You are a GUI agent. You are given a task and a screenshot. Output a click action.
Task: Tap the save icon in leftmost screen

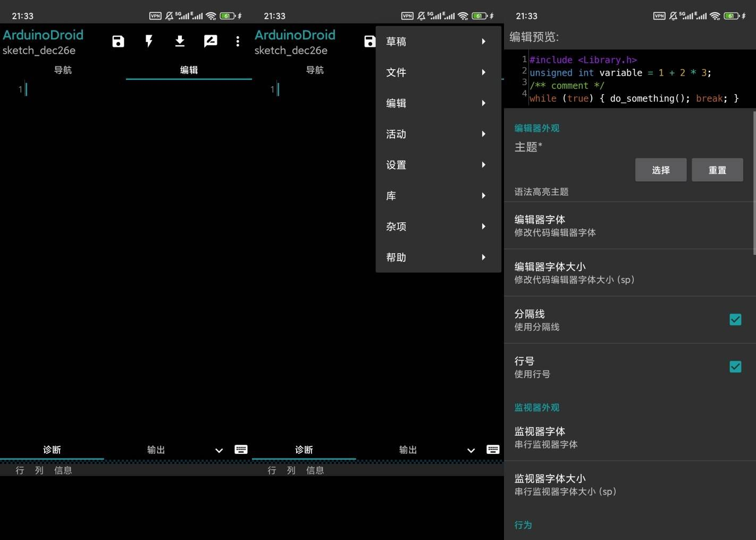click(x=118, y=41)
